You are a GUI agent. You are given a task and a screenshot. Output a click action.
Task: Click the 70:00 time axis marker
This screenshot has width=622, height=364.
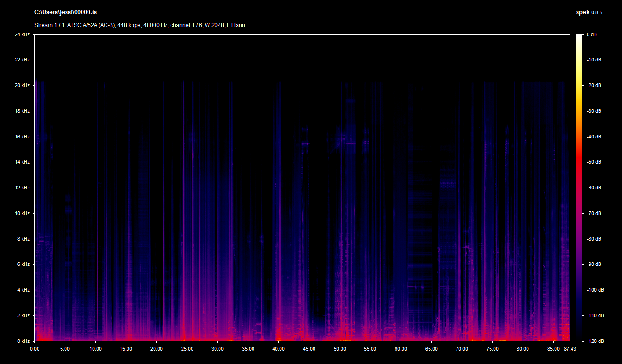point(462,349)
